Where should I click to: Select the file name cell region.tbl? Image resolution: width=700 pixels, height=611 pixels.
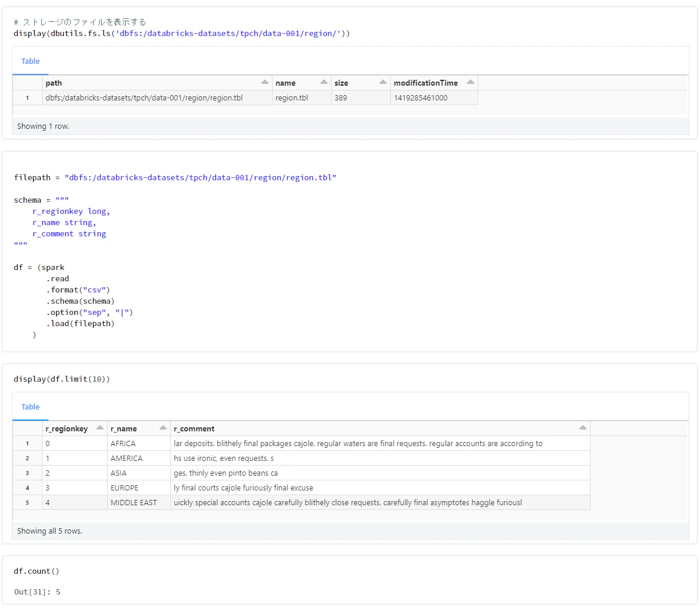[302, 97]
